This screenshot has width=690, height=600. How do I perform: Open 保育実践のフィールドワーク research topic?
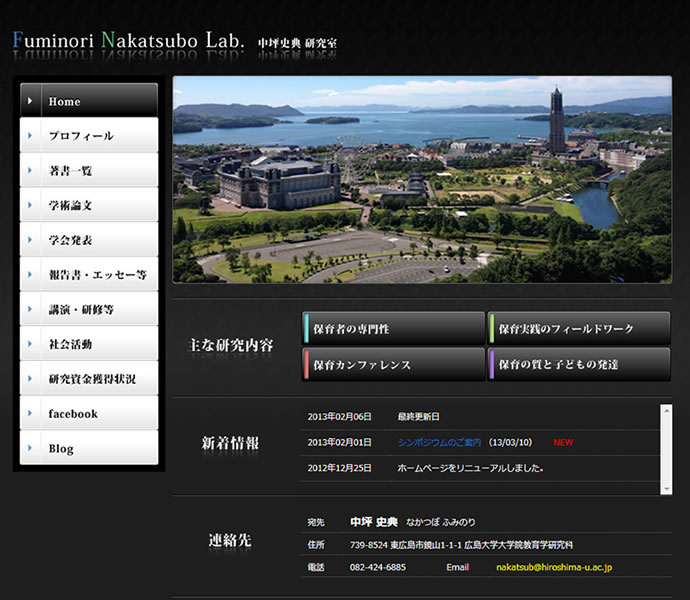pyautogui.click(x=579, y=328)
